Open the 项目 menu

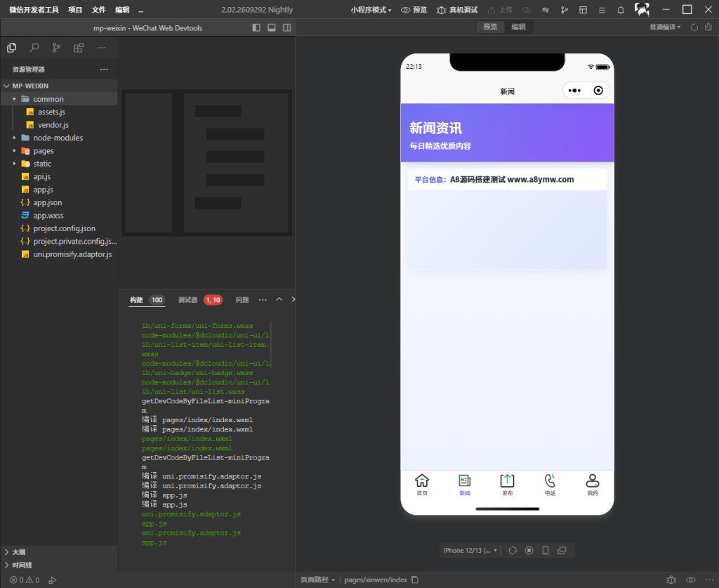pos(74,10)
